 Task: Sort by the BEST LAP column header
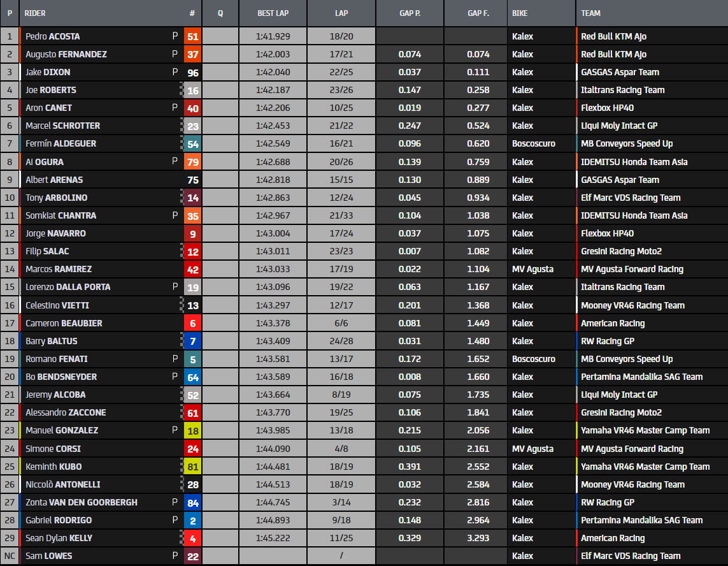pyautogui.click(x=273, y=13)
